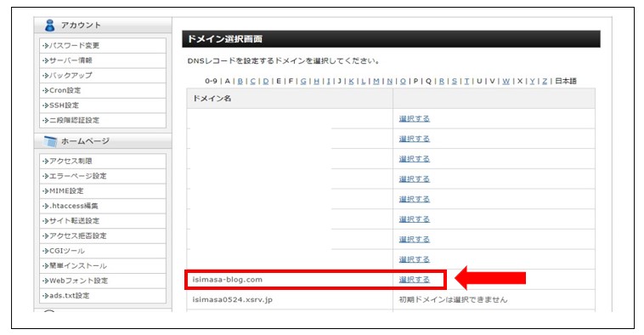Screen dimensions: 644x335
Task: Filter domains by letter G
Action: click(303, 81)
